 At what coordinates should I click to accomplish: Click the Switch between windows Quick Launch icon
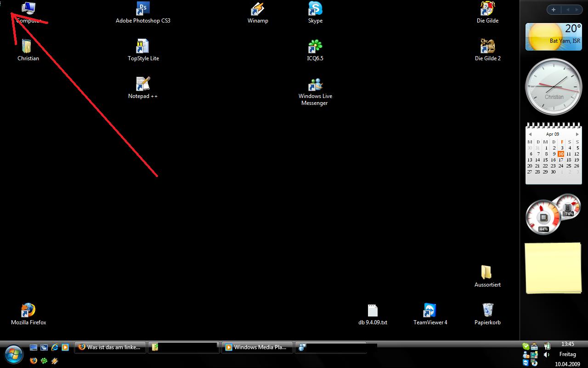(44, 348)
